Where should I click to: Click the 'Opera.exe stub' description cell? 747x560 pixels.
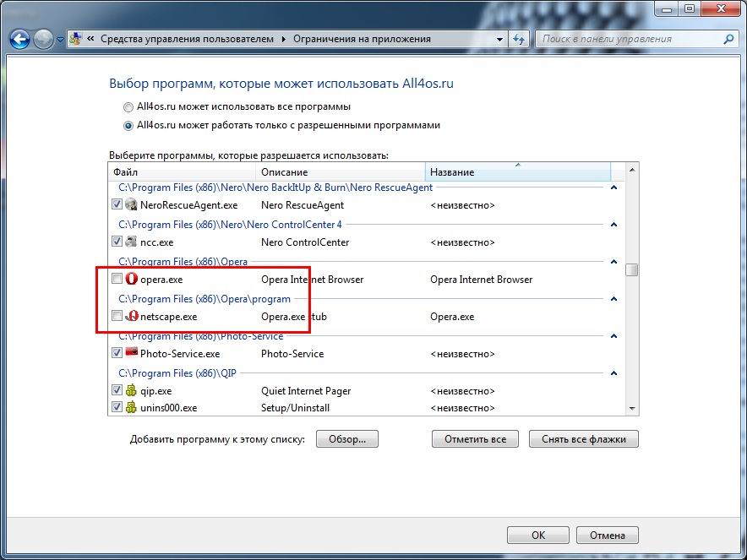(x=294, y=317)
